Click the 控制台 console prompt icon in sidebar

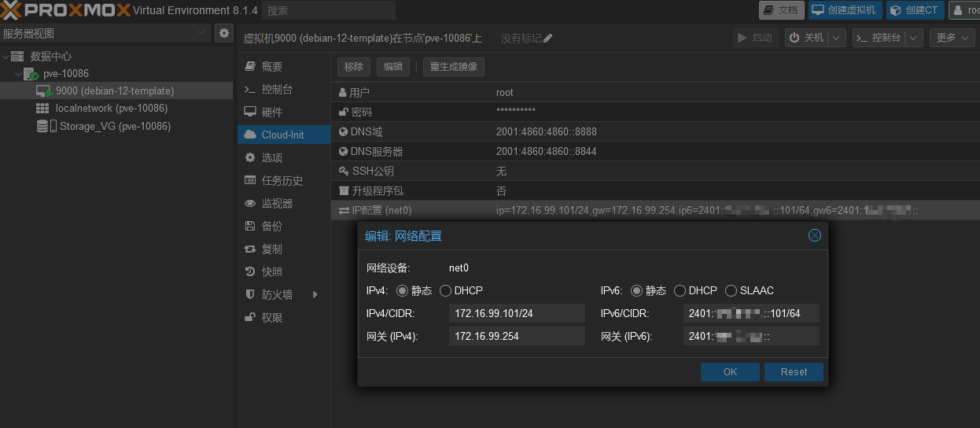(250, 90)
